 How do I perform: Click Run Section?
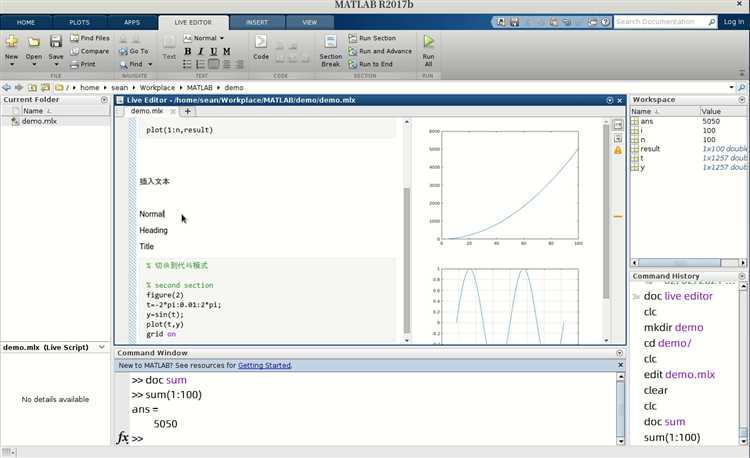click(373, 38)
